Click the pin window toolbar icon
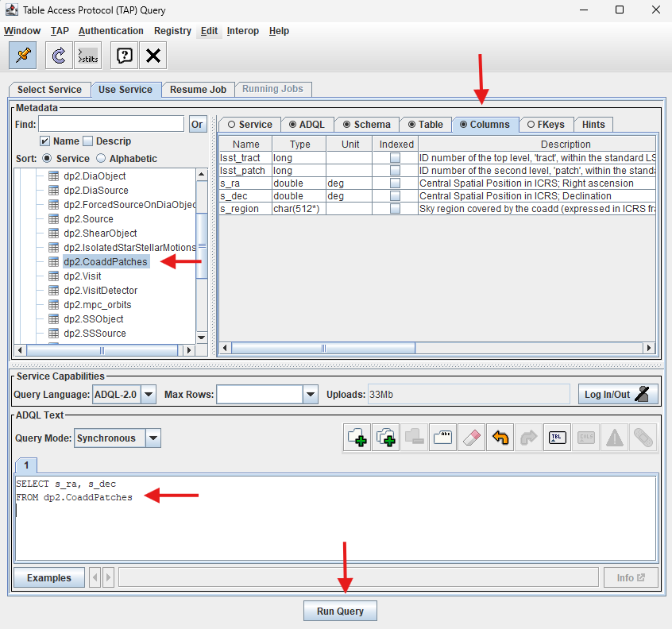672x629 pixels. [x=23, y=56]
